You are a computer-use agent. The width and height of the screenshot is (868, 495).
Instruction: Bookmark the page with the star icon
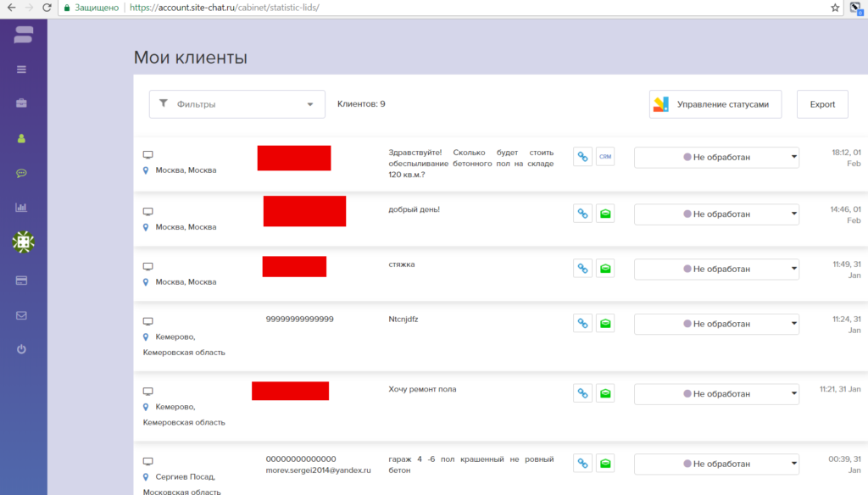click(x=835, y=8)
